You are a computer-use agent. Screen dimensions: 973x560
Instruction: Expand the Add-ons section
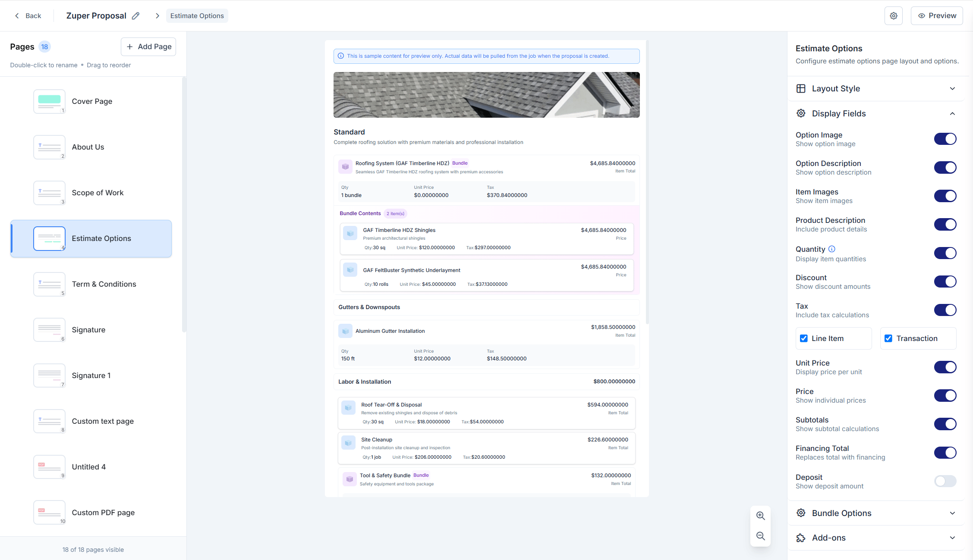(x=876, y=538)
